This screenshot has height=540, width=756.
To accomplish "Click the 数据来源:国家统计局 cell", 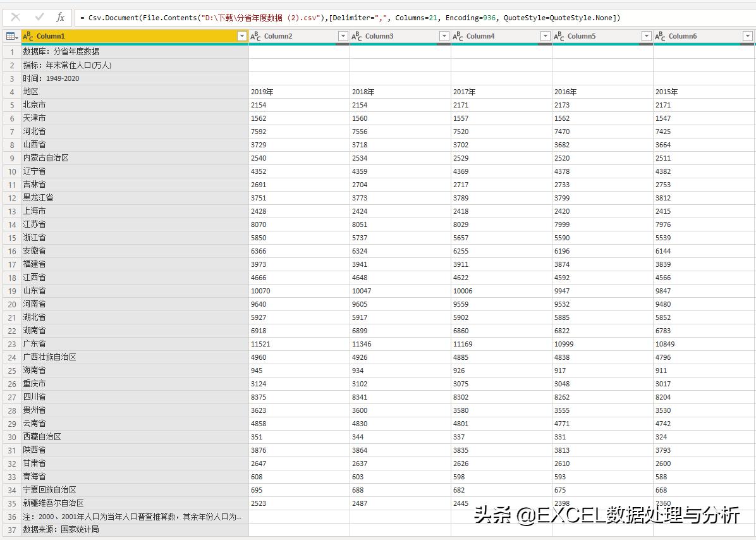I will pyautogui.click(x=61, y=529).
